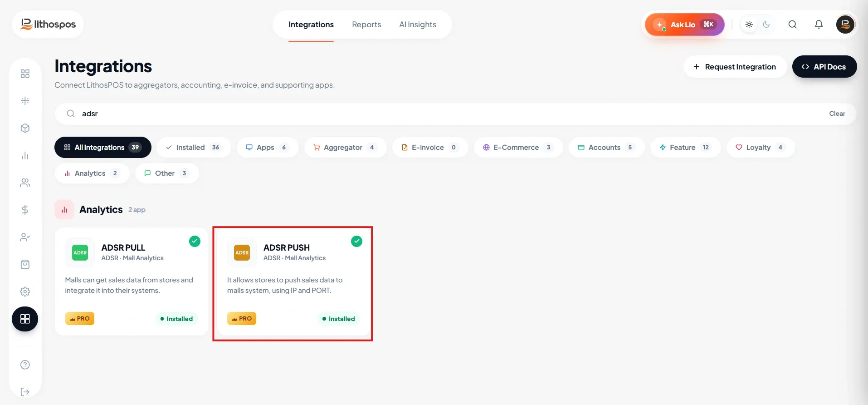The image size is (868, 405).
Task: Filter by Accounts category
Action: point(606,147)
